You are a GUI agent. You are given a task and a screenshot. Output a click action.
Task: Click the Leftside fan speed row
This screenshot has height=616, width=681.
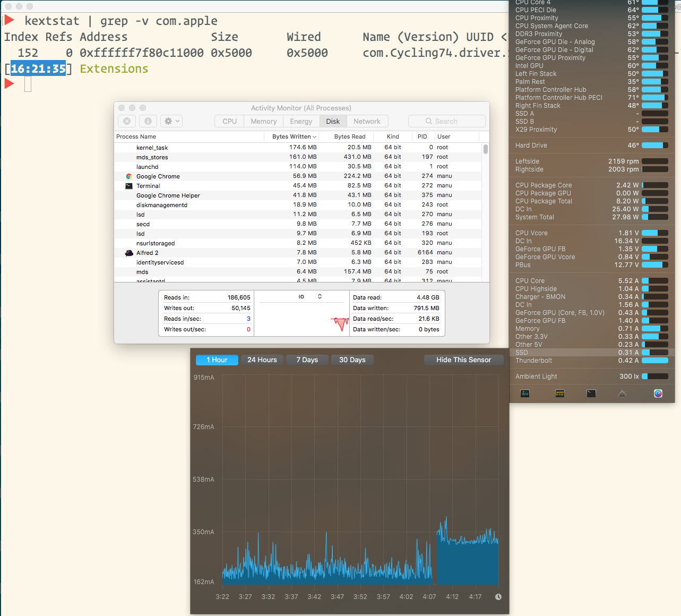[x=592, y=161]
